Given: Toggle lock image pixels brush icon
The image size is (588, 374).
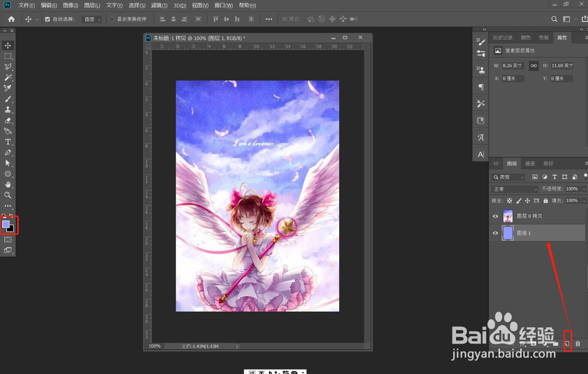Looking at the screenshot, I should pos(519,201).
